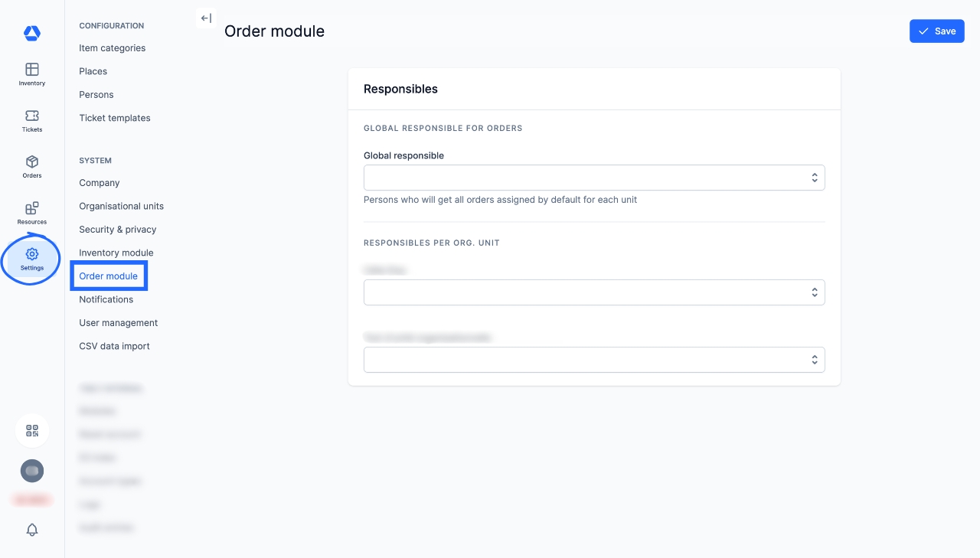
Task: Open Security & privacy settings
Action: pyautogui.click(x=117, y=230)
